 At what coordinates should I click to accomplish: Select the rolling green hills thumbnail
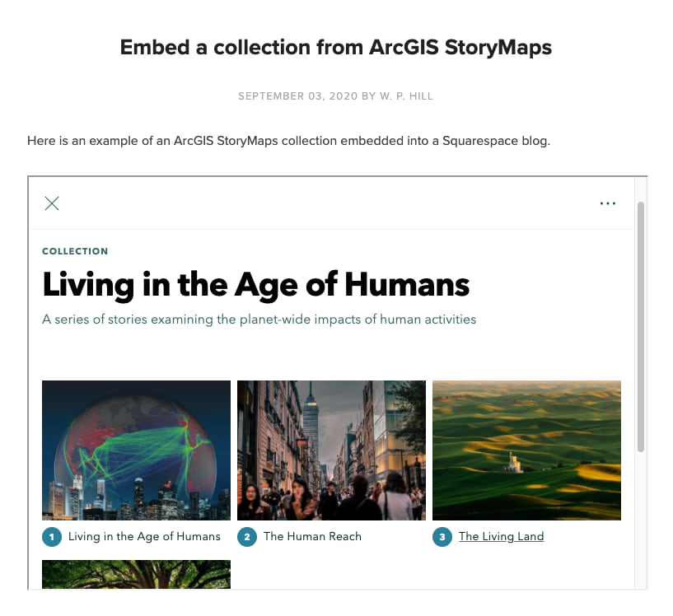526,450
